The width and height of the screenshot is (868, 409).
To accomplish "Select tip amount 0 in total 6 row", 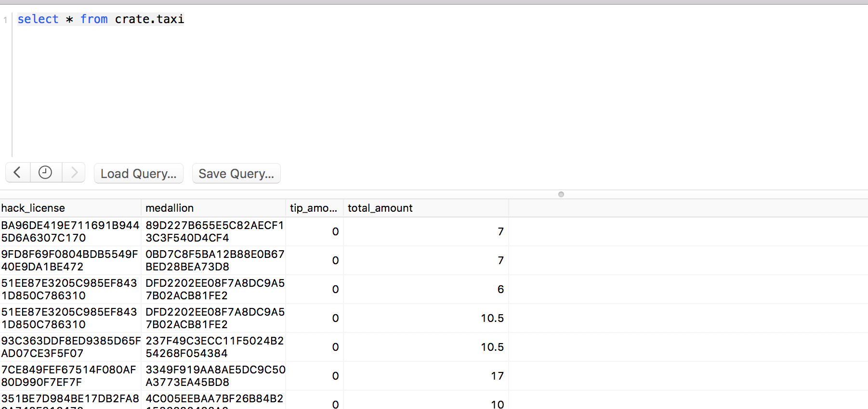I will click(x=315, y=289).
